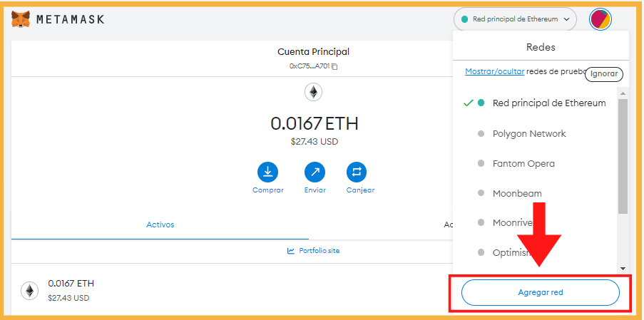644x320 pixels.
Task: Click the gray dot beside Polygon Network
Action: click(481, 134)
